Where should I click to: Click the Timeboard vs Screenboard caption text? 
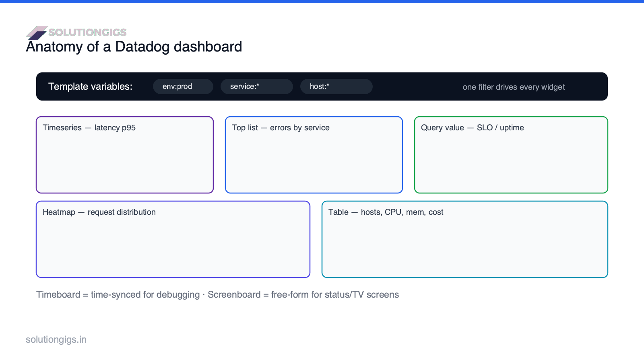217,294
